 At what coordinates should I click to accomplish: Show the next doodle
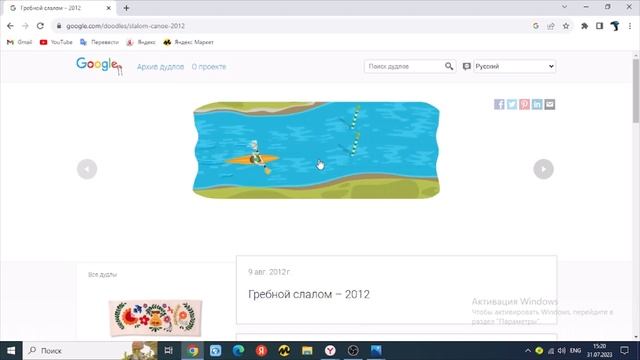coord(543,169)
